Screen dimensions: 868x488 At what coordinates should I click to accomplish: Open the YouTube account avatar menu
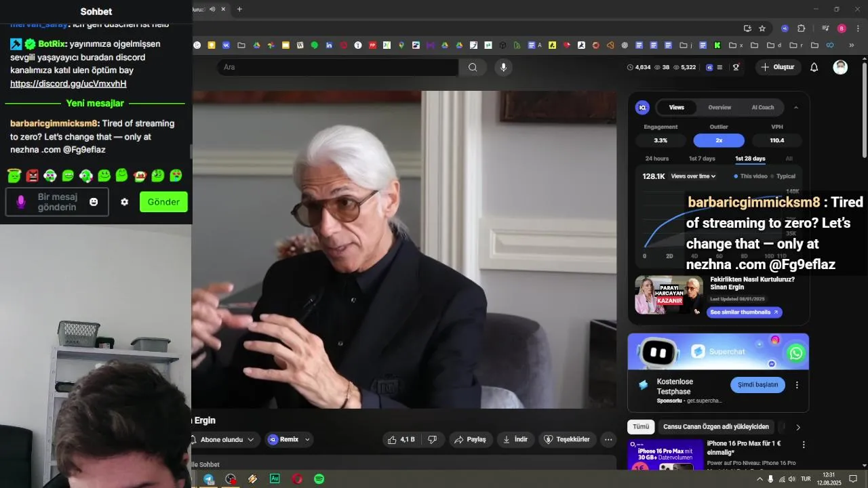pos(840,67)
